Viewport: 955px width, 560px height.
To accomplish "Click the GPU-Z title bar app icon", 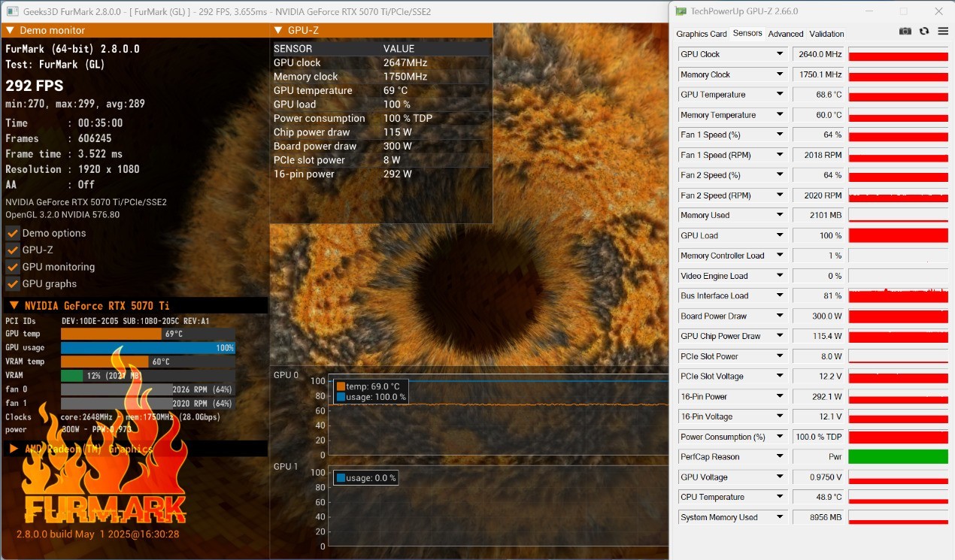I will tap(681, 11).
